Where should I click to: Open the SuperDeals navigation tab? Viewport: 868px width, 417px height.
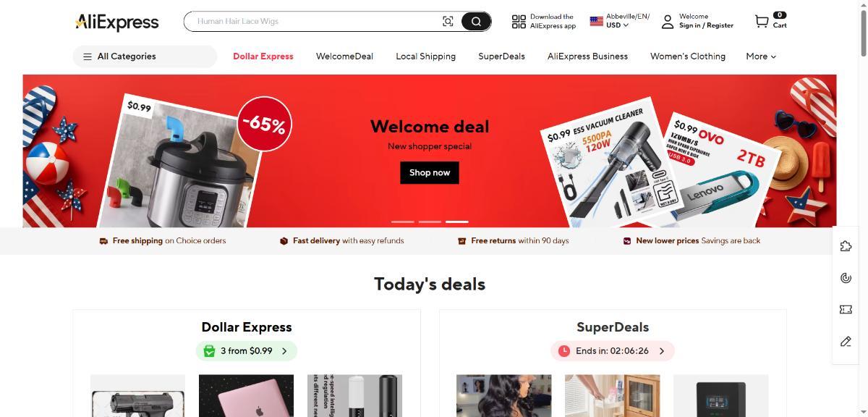pos(501,56)
